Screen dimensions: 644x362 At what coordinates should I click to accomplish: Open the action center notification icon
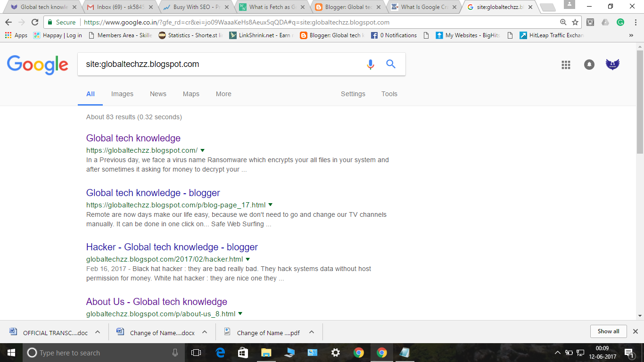(629, 353)
